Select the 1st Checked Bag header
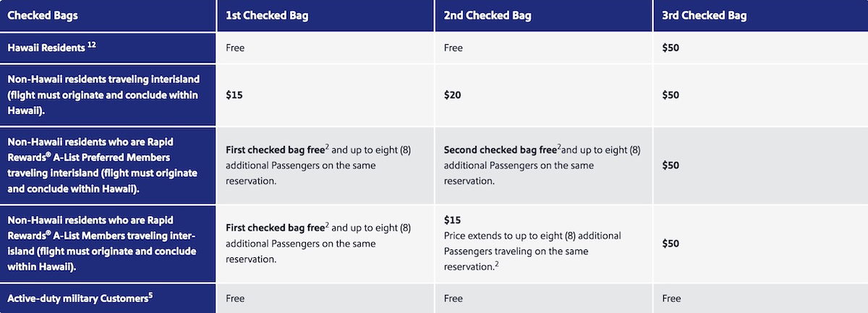The width and height of the screenshot is (868, 313). pyautogui.click(x=267, y=15)
